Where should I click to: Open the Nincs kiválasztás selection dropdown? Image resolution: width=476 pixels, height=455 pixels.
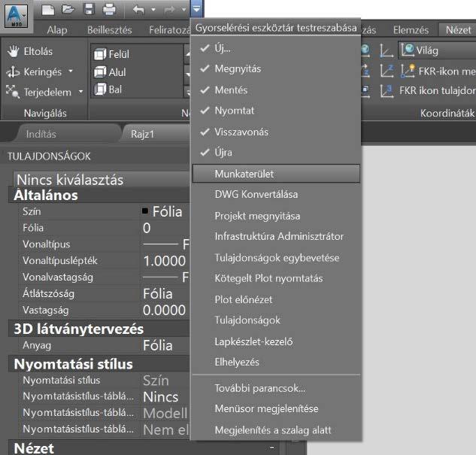(x=102, y=180)
